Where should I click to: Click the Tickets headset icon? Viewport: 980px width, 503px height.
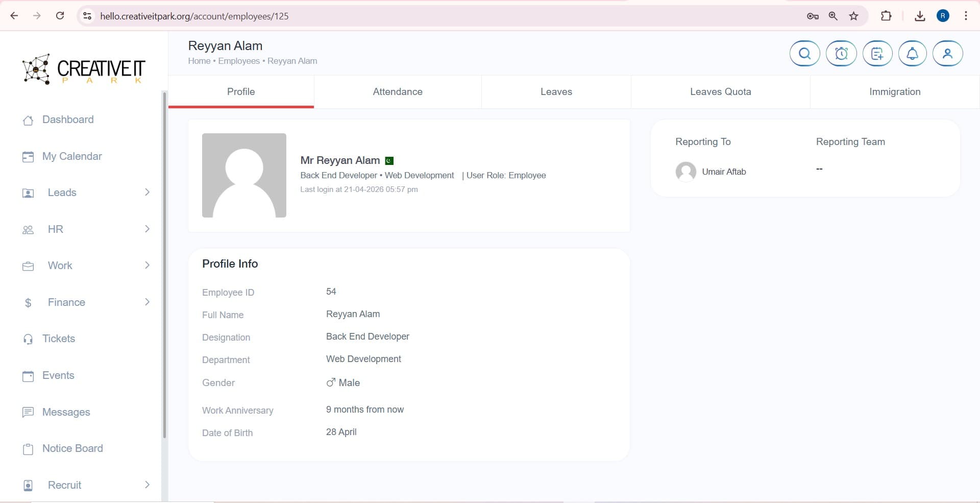[x=28, y=339]
